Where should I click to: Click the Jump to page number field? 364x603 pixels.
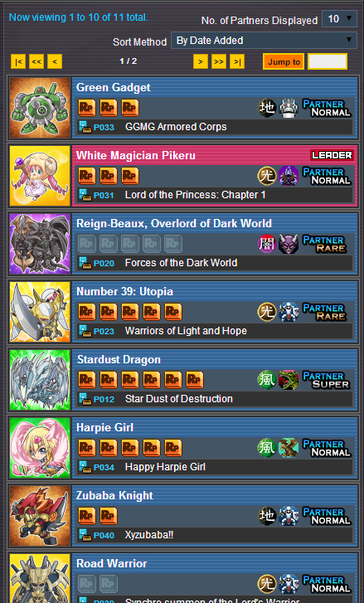(328, 61)
